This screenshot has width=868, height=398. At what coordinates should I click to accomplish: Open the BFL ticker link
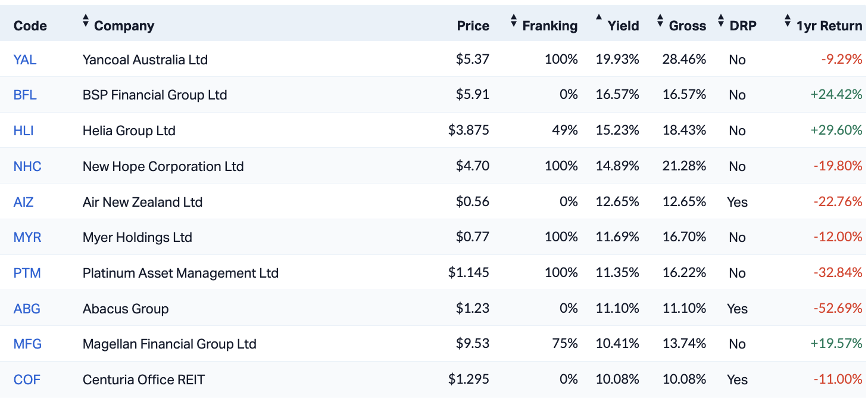coord(25,95)
